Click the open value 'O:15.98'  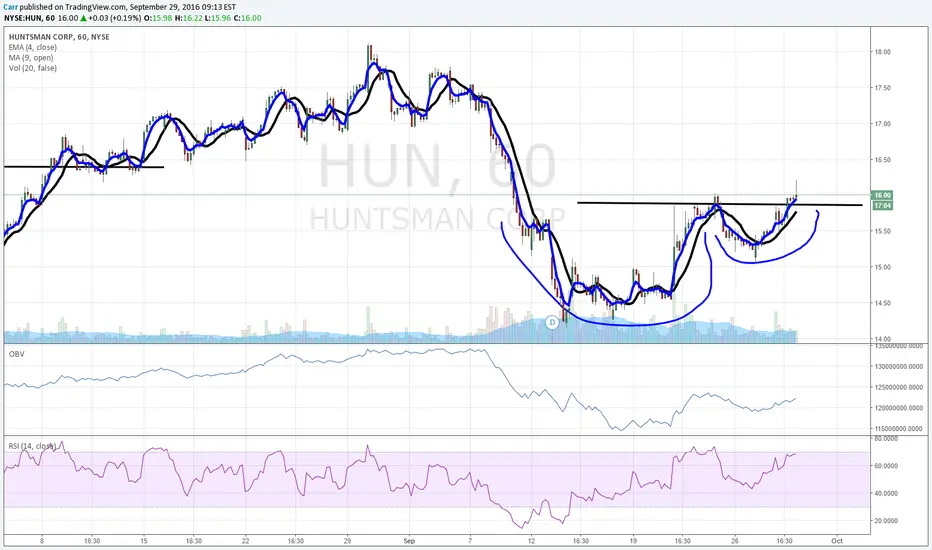159,18
